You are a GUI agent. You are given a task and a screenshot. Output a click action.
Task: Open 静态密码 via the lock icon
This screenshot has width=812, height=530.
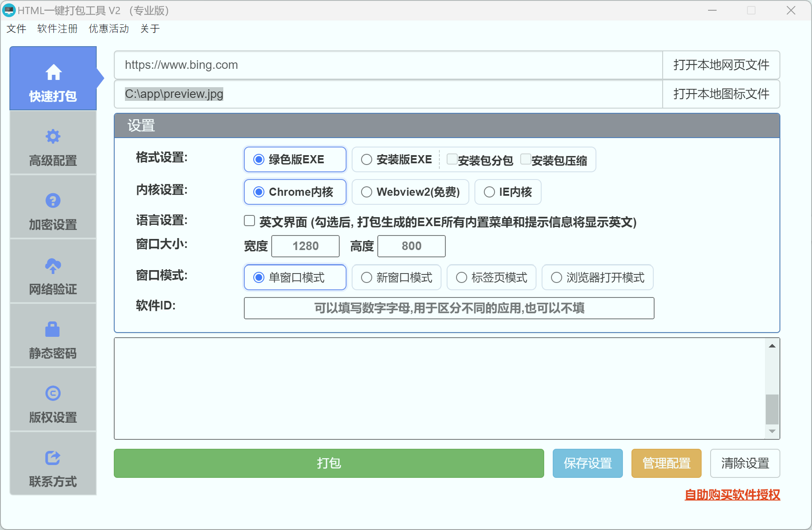(x=53, y=329)
